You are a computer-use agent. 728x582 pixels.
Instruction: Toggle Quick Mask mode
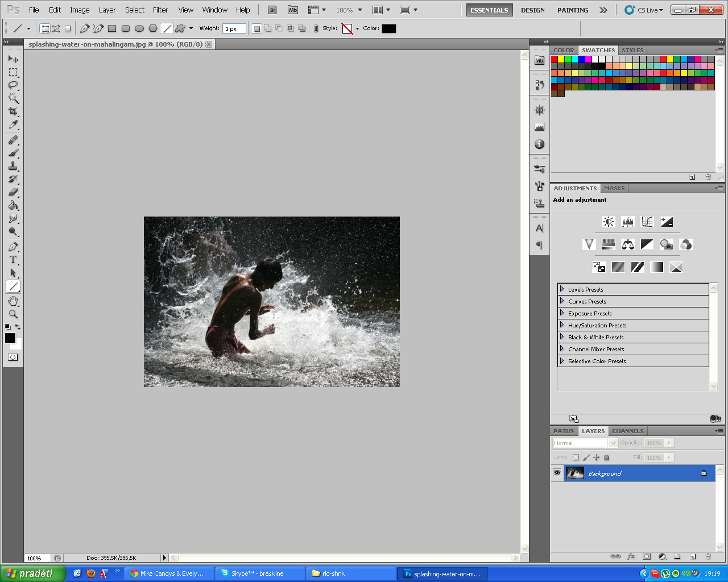click(x=13, y=357)
